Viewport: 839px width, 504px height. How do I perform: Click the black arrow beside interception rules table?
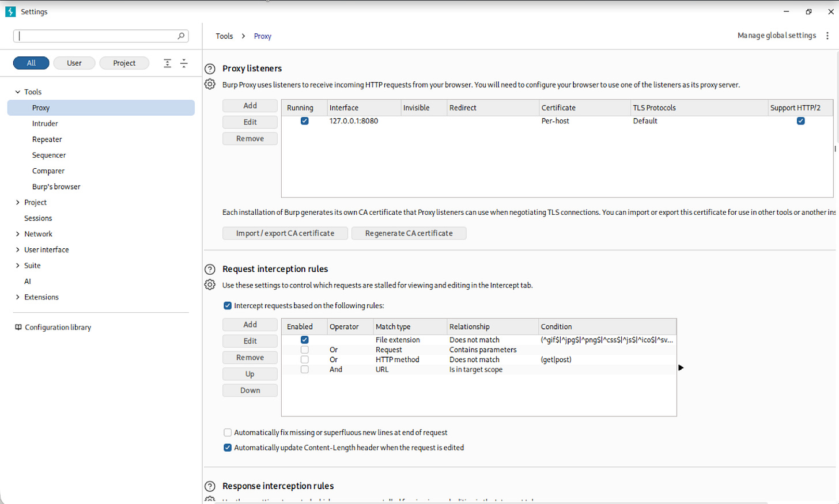[681, 367]
